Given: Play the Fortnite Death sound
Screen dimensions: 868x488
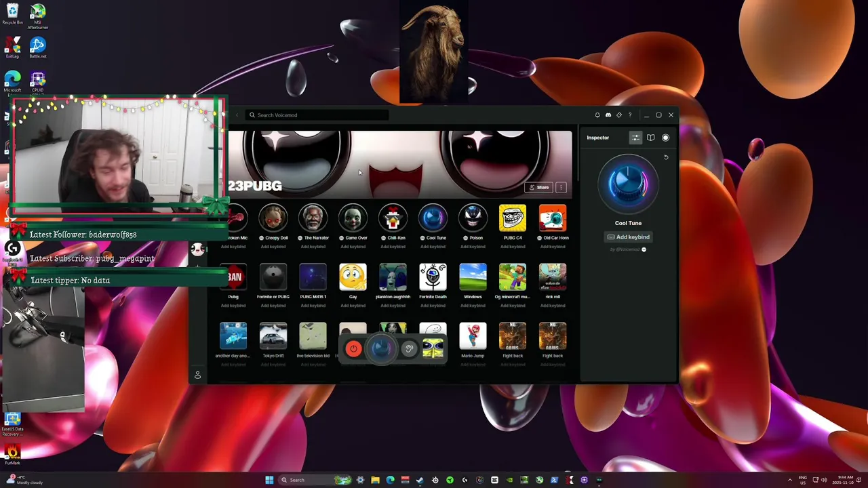Looking at the screenshot, I should pos(433,278).
